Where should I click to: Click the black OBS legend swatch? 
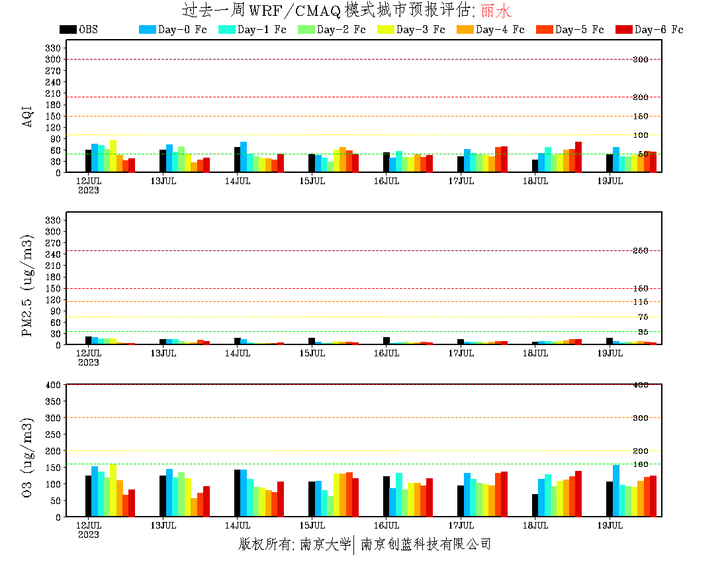(x=68, y=30)
